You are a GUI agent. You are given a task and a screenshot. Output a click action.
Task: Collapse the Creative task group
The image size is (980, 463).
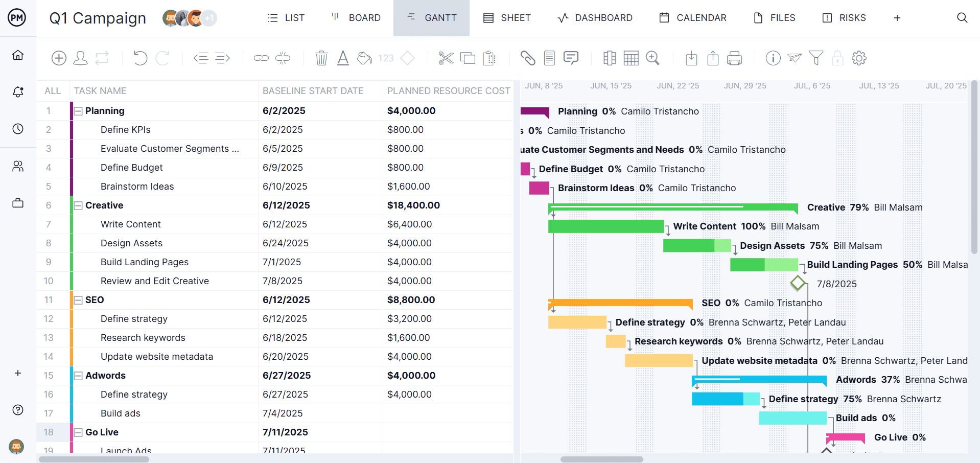coord(78,205)
